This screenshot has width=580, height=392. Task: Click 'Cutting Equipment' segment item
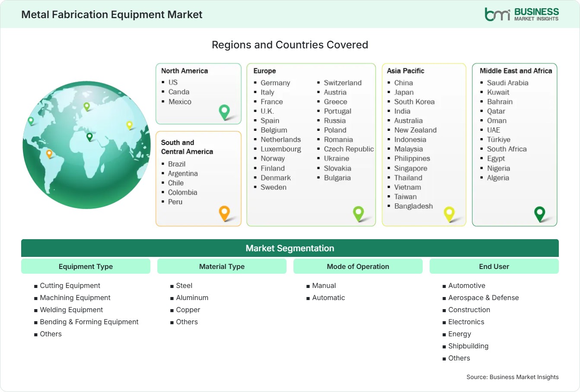70,286
